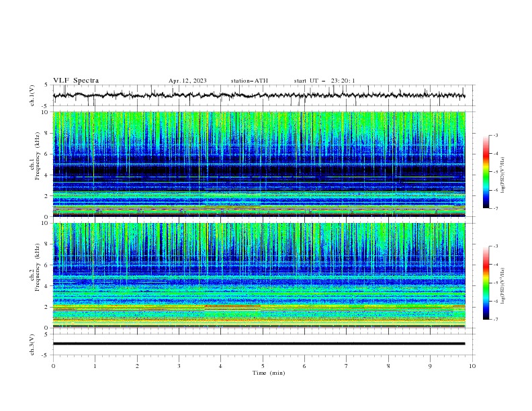Screen dimensions: 532x411
Task: Click time axis tick label "0"
Action: (x=53, y=366)
